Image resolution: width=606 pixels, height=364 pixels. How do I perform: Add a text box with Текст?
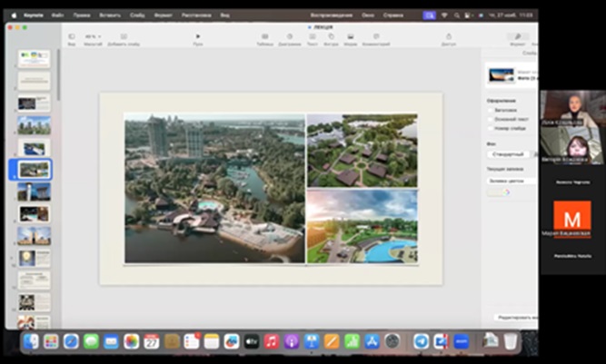click(x=312, y=37)
